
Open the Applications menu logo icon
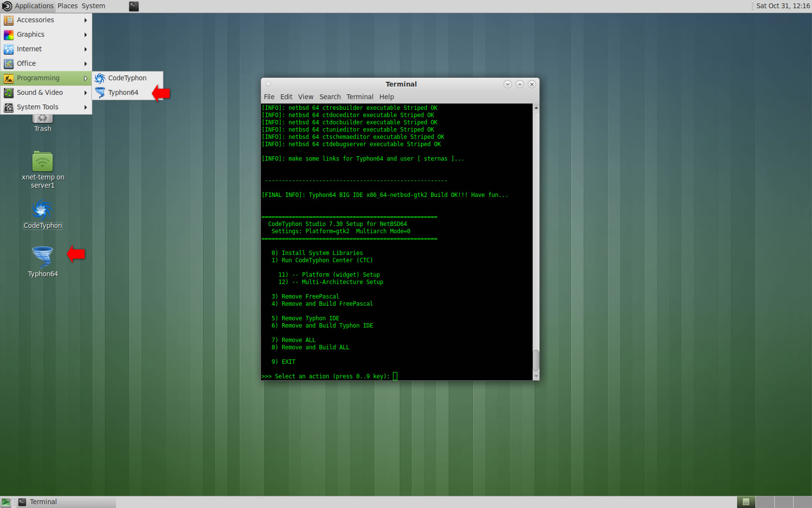7,6
